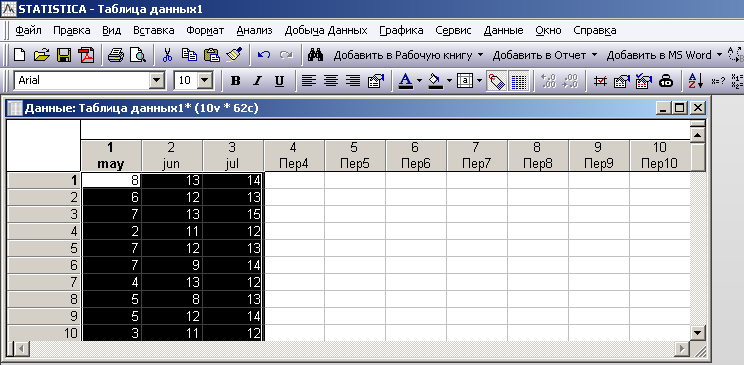The height and width of the screenshot is (365, 744).
Task: Apply the fill color bucket
Action: tap(435, 81)
